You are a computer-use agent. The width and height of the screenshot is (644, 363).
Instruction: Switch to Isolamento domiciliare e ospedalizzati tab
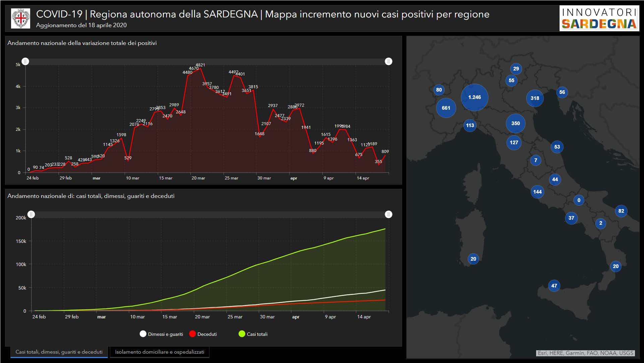(x=159, y=352)
